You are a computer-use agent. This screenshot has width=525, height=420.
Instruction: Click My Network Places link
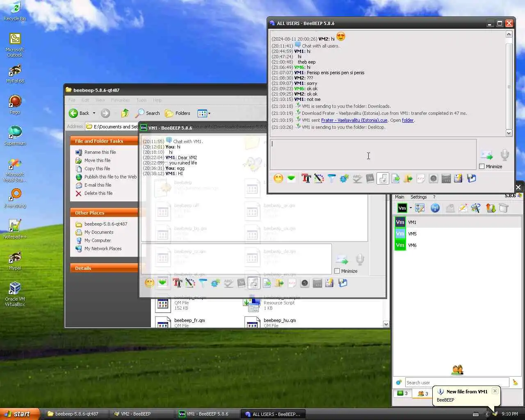click(x=103, y=249)
